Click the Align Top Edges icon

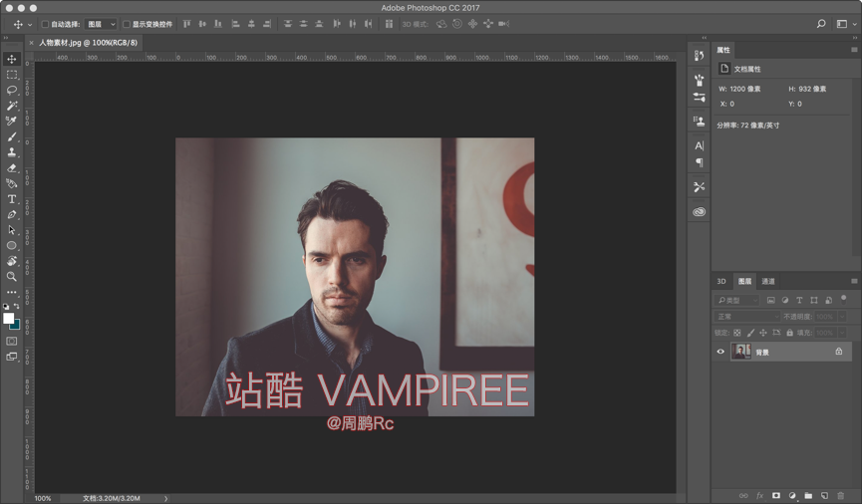187,24
